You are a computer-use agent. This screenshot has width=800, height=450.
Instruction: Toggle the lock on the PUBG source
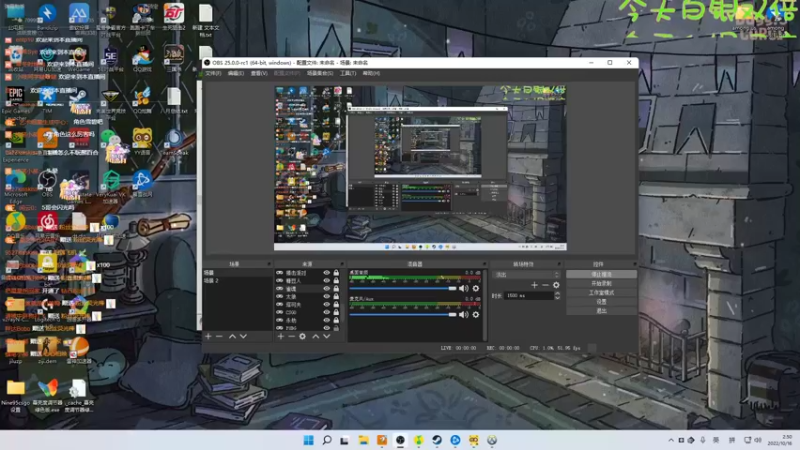(336, 328)
